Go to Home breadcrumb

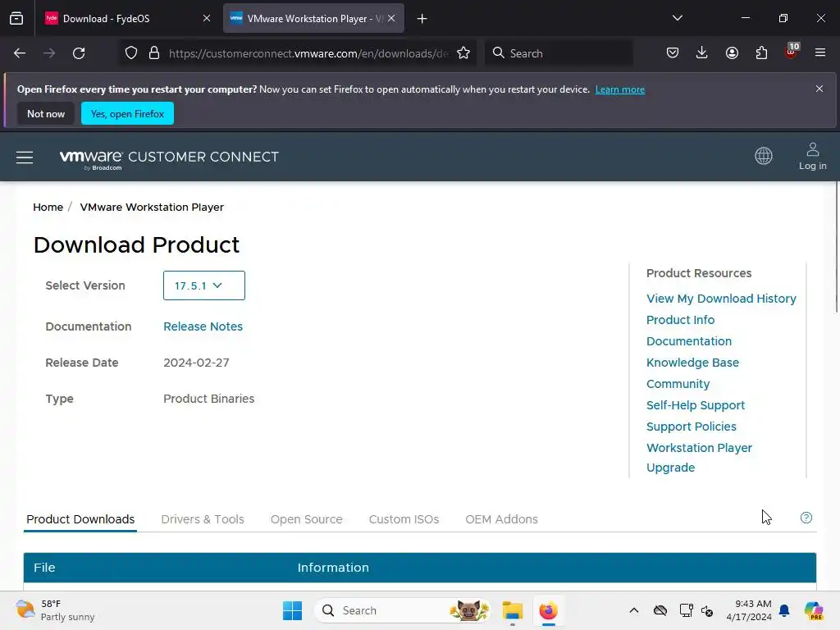(48, 208)
